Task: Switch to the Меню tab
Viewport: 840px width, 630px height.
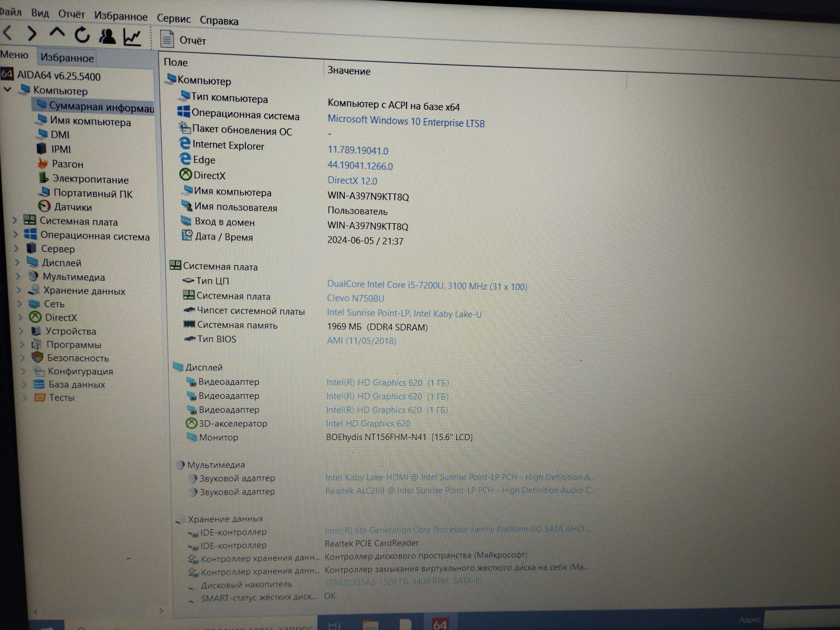Action: pyautogui.click(x=14, y=55)
